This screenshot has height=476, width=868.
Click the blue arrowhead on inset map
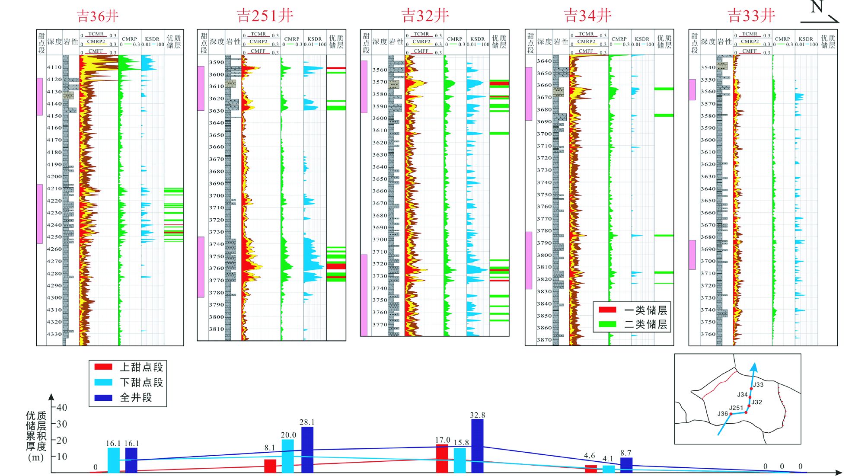click(754, 367)
